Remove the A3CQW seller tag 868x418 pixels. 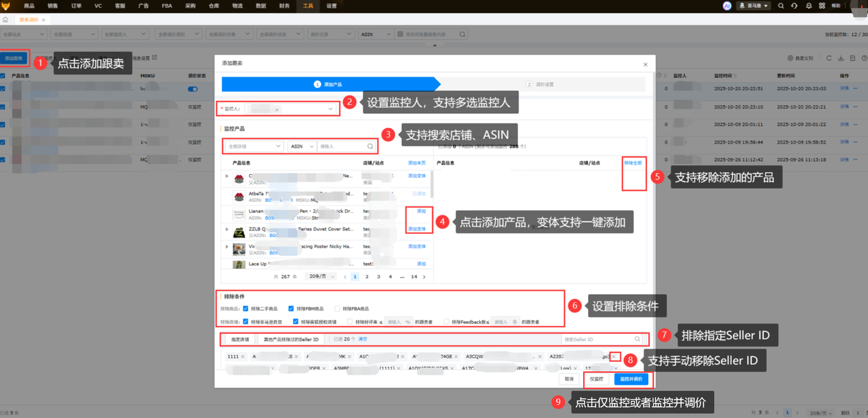(538, 356)
